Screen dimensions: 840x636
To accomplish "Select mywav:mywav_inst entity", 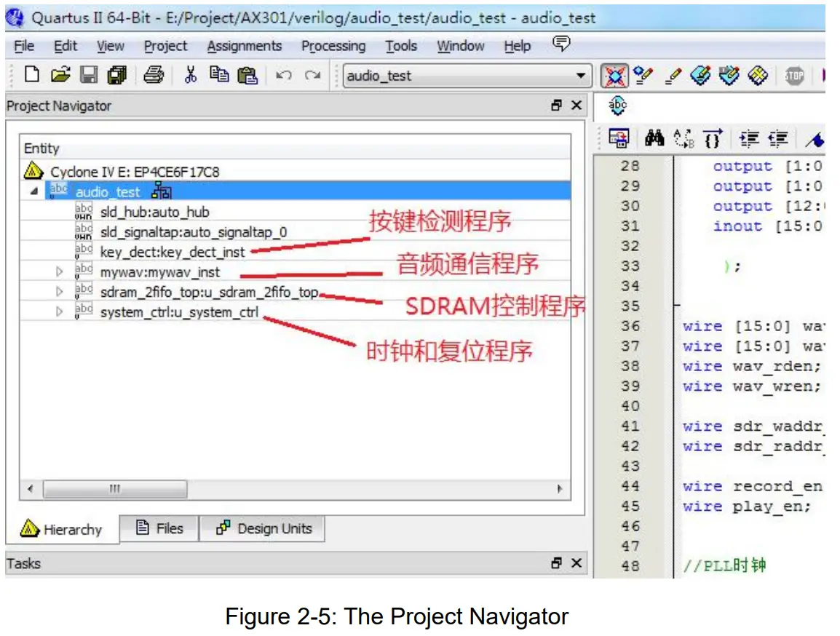I will pos(159,272).
